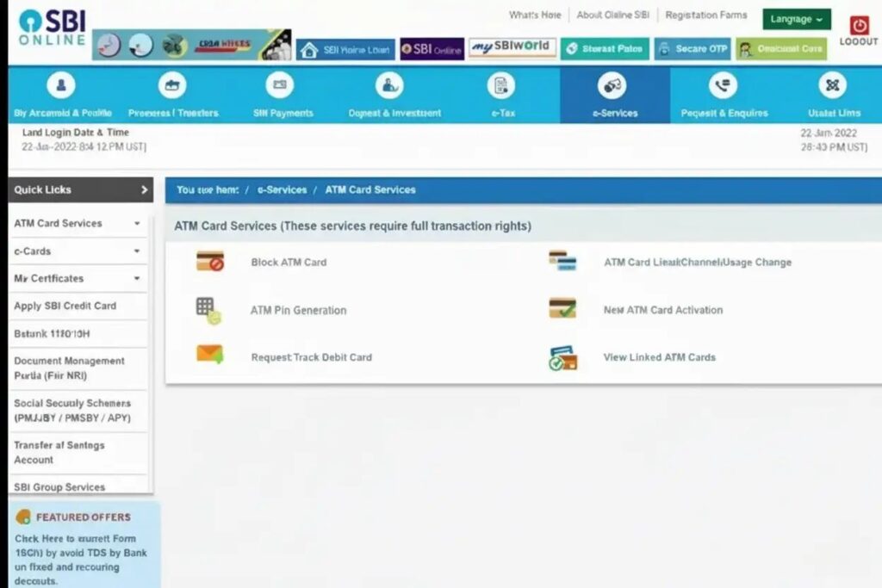Viewport: 882px width, 588px height.
Task: Click the ATM Card Limit/Channel/Usage Change icon
Action: 562,262
